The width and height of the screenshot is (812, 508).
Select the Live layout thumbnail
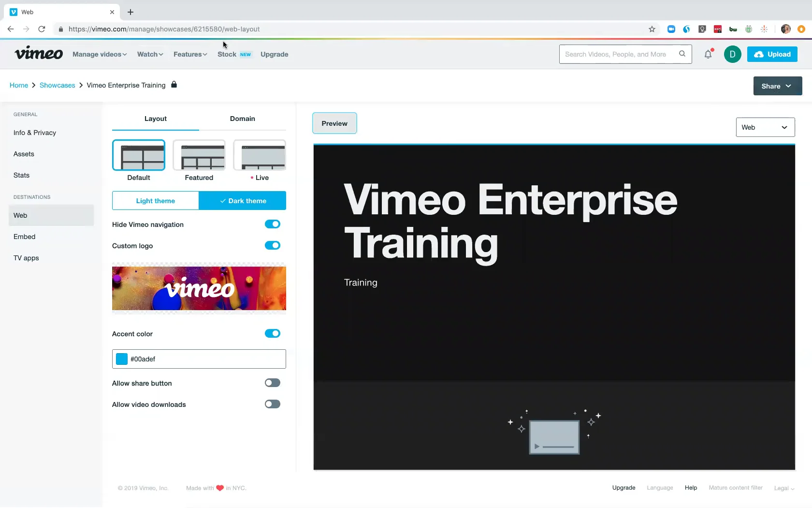pyautogui.click(x=260, y=155)
